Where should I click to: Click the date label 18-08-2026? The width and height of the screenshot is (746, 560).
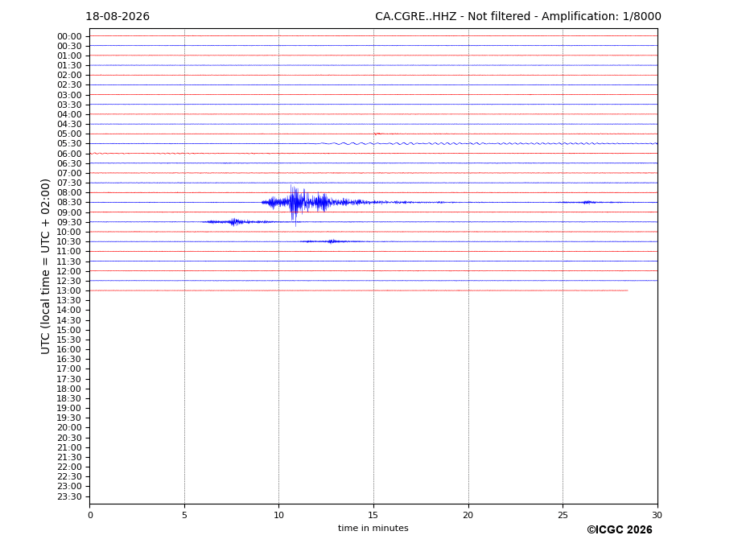click(x=117, y=17)
